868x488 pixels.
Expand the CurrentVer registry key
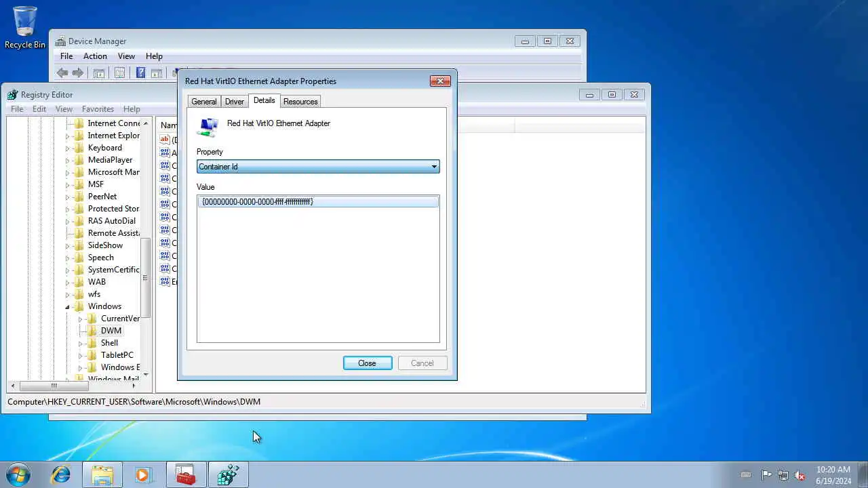[81, 319]
